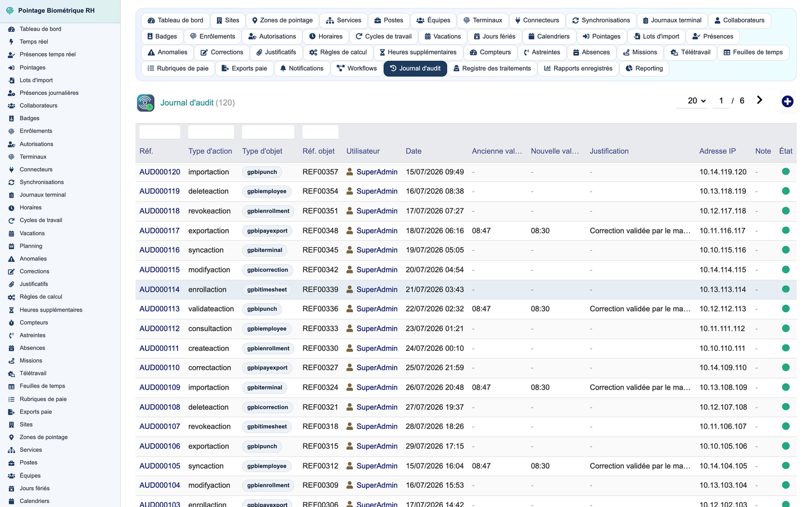Open Cycles de travail top tab

pos(383,36)
